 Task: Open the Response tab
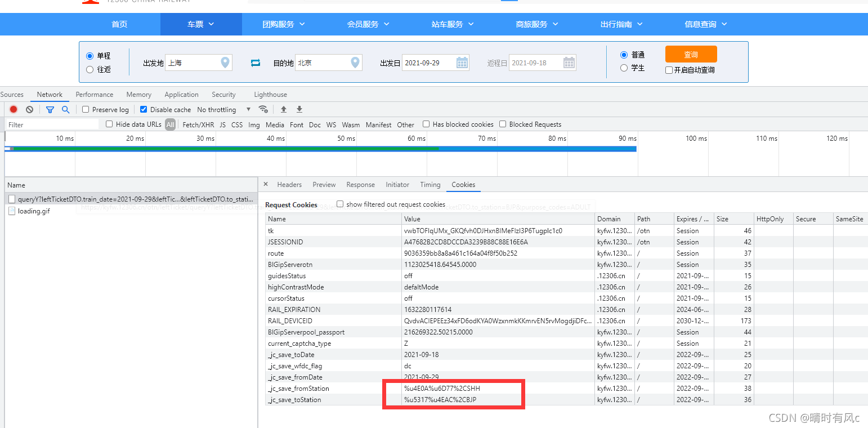[361, 184]
